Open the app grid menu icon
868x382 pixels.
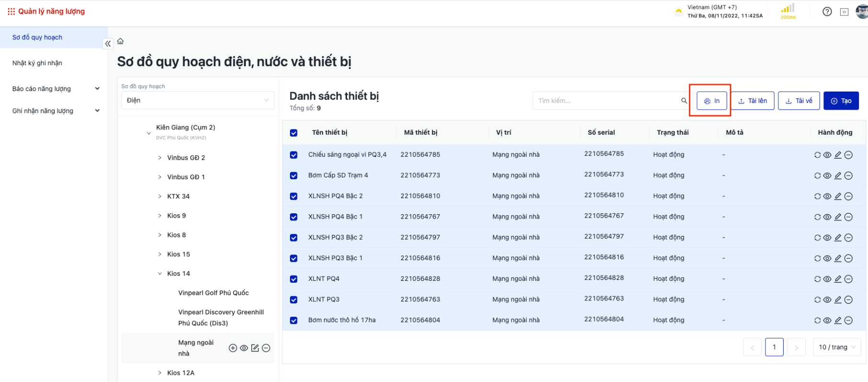[x=11, y=12]
